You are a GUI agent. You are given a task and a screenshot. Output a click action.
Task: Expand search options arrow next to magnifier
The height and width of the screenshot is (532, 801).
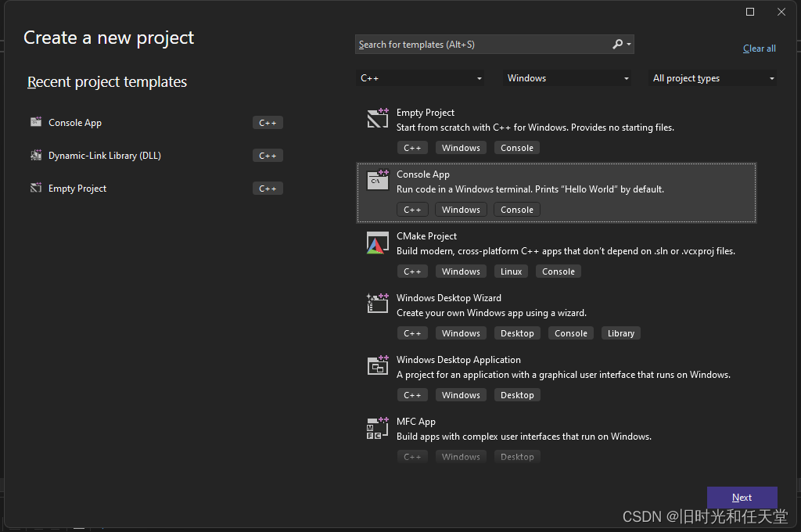click(x=629, y=45)
